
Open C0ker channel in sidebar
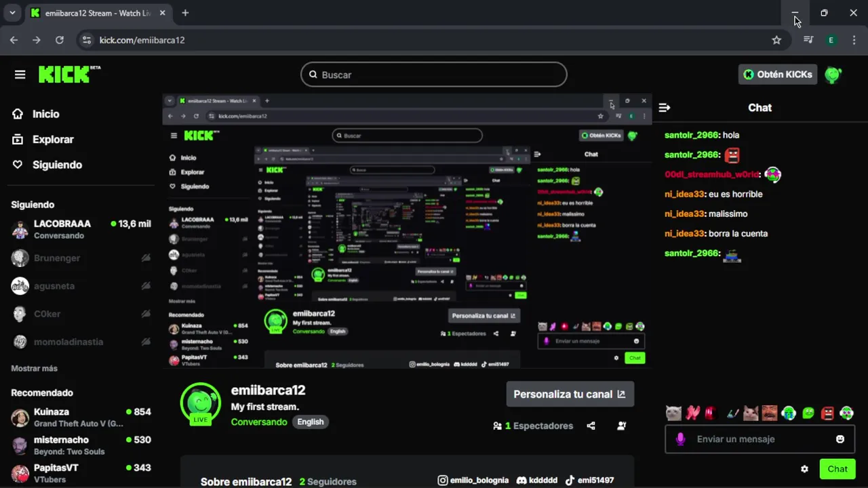(x=81, y=314)
